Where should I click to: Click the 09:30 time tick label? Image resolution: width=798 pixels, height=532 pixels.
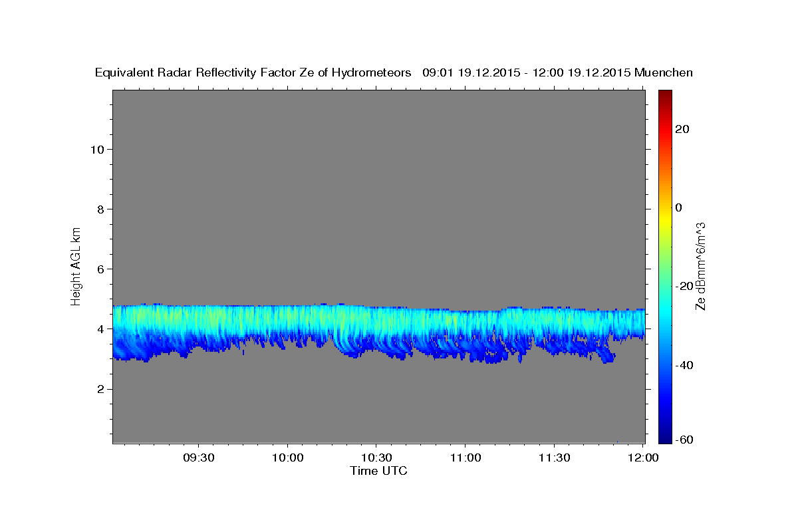(199, 458)
